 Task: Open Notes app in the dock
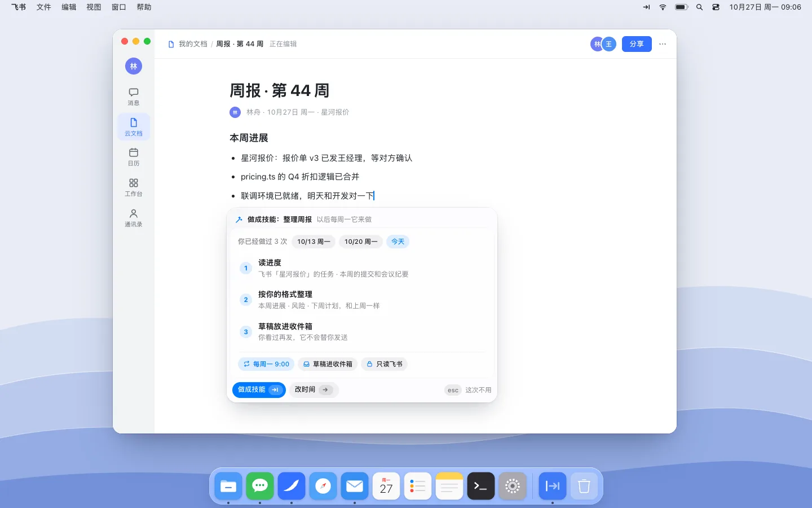449,486
